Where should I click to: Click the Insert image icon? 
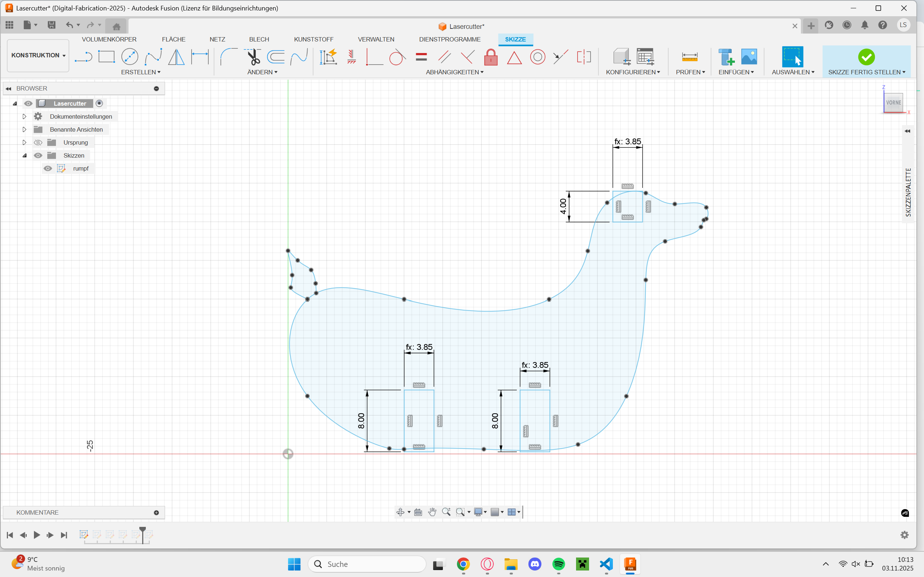[x=749, y=57]
